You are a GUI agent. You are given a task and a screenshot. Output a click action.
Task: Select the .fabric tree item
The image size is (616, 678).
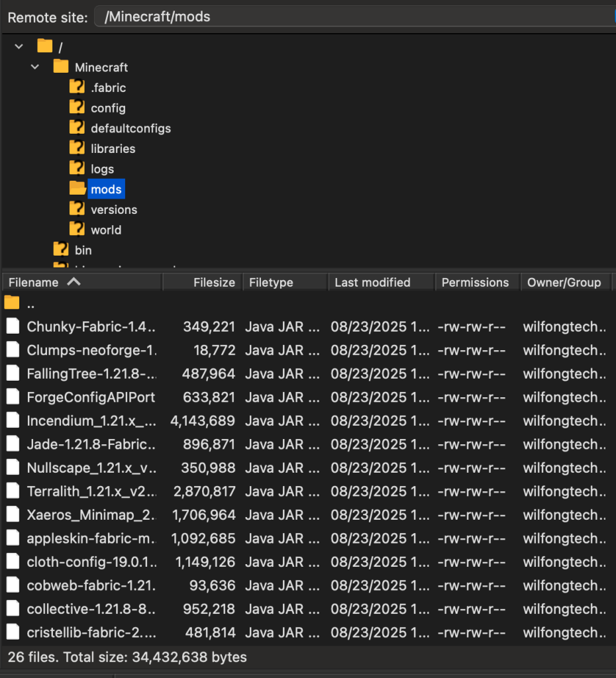coord(108,88)
